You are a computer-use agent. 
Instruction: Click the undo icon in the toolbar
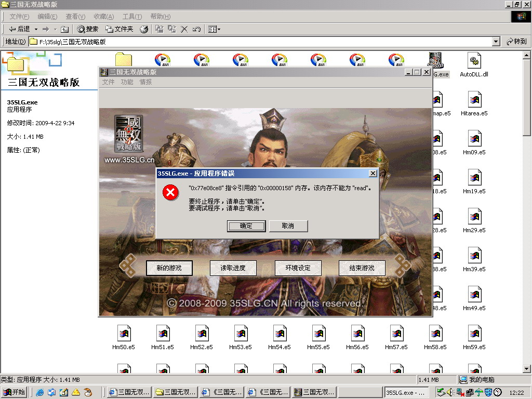[x=196, y=29]
